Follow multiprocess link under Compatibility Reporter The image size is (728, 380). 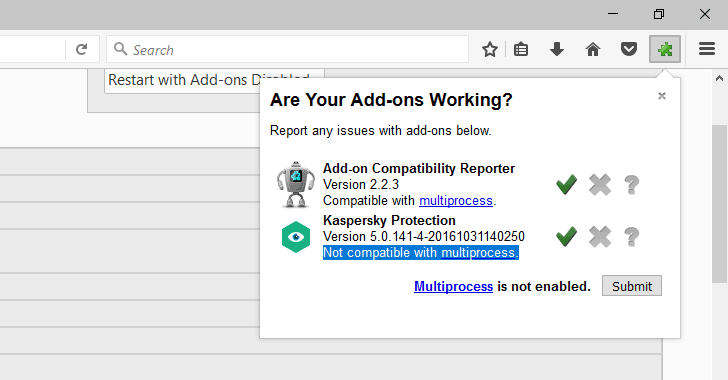[x=456, y=201]
